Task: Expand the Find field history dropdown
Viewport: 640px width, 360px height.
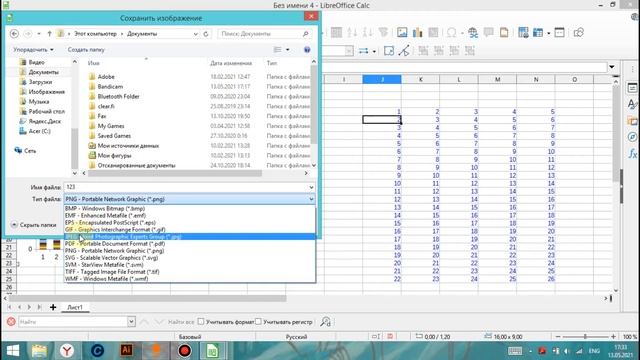Action: pyautogui.click(x=131, y=322)
